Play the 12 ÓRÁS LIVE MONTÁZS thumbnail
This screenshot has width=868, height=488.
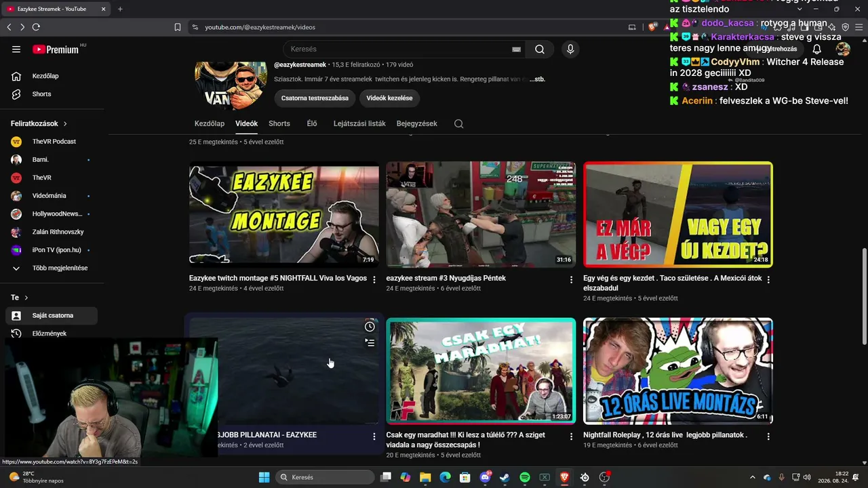pos(678,371)
